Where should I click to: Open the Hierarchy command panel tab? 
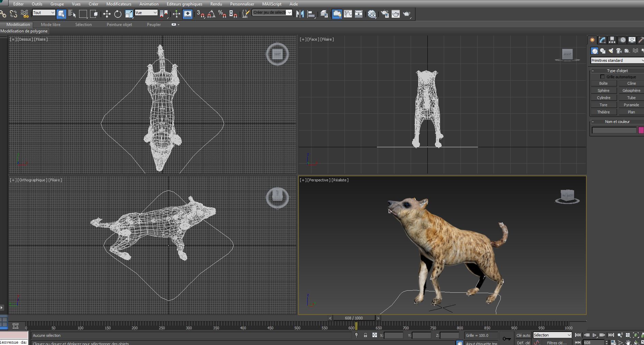pyautogui.click(x=612, y=40)
